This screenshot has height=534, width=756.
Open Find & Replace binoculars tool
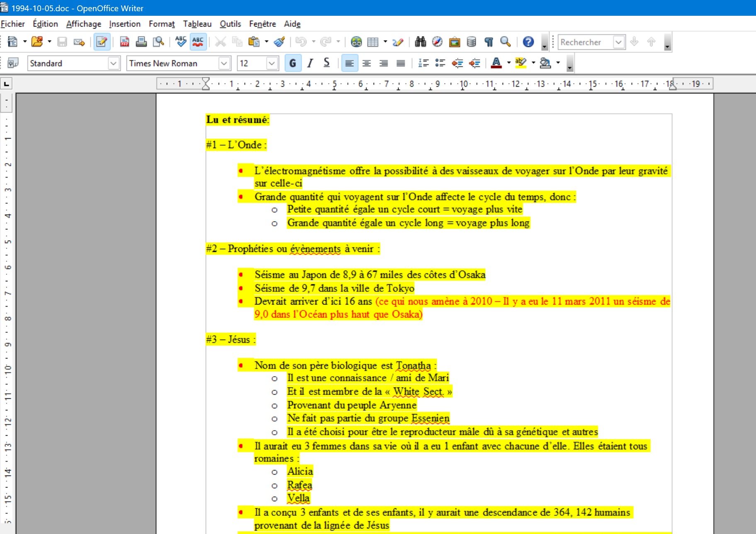420,42
